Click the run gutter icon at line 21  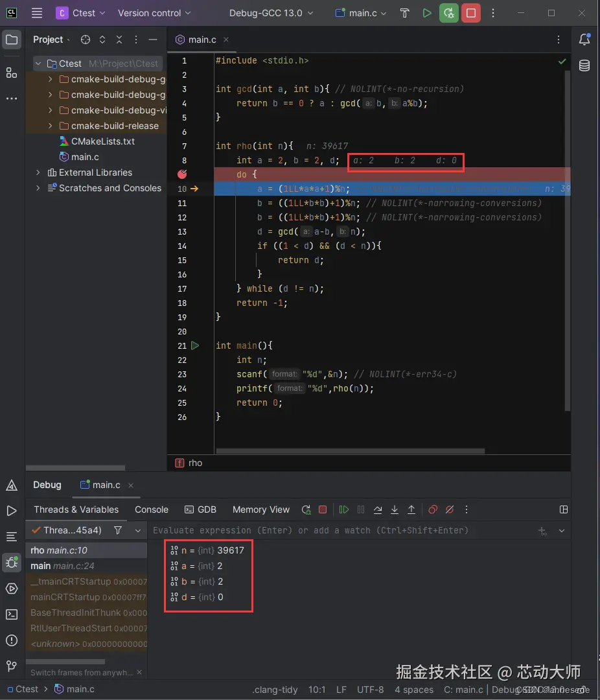point(195,345)
